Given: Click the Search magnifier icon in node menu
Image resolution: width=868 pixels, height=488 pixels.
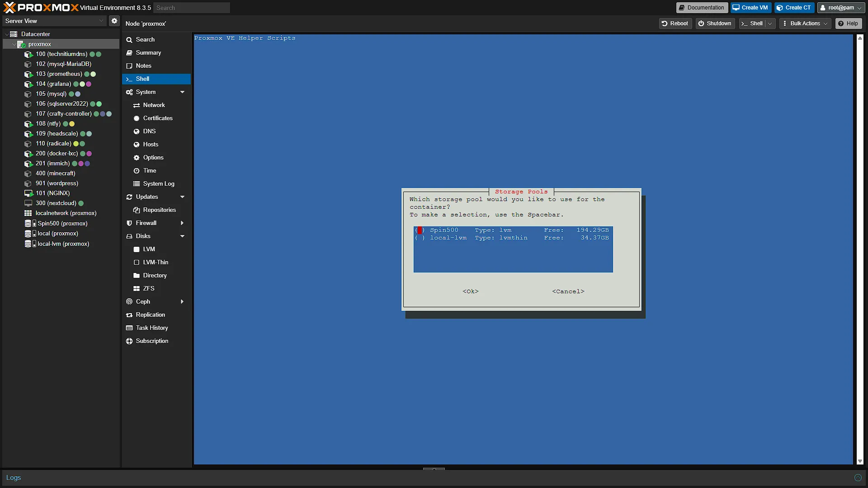Looking at the screenshot, I should [129, 40].
